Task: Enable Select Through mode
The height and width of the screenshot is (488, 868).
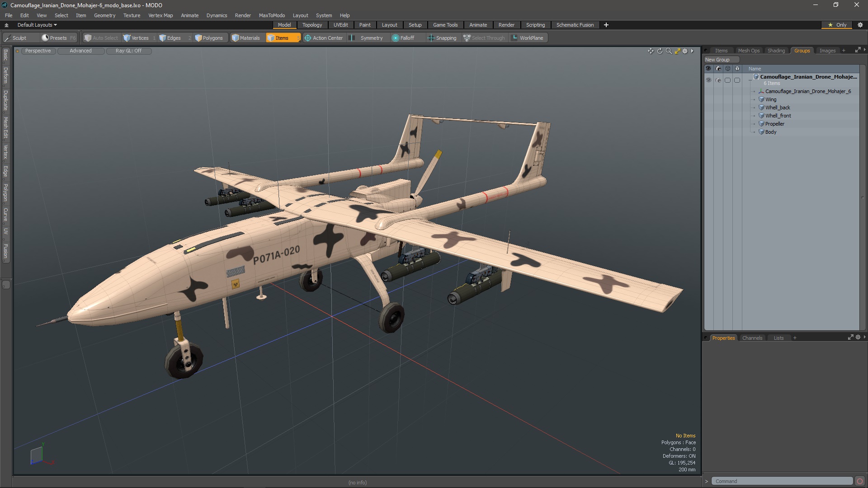Action: coord(484,38)
